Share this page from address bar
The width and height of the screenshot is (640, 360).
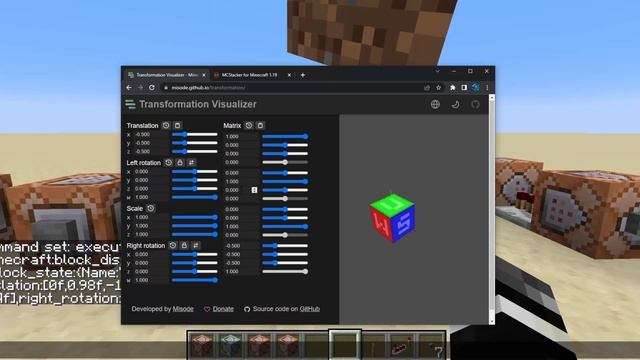[x=427, y=88]
